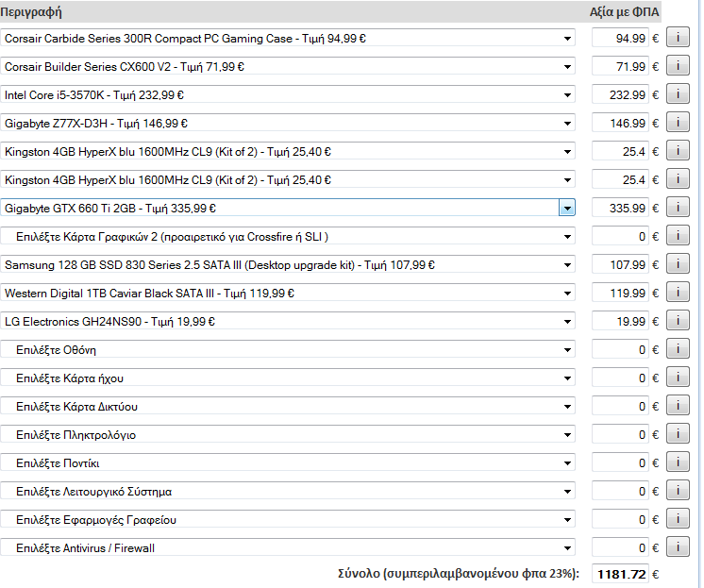Click the 1181.72 total field
This screenshot has height=588, width=704.
pos(620,574)
